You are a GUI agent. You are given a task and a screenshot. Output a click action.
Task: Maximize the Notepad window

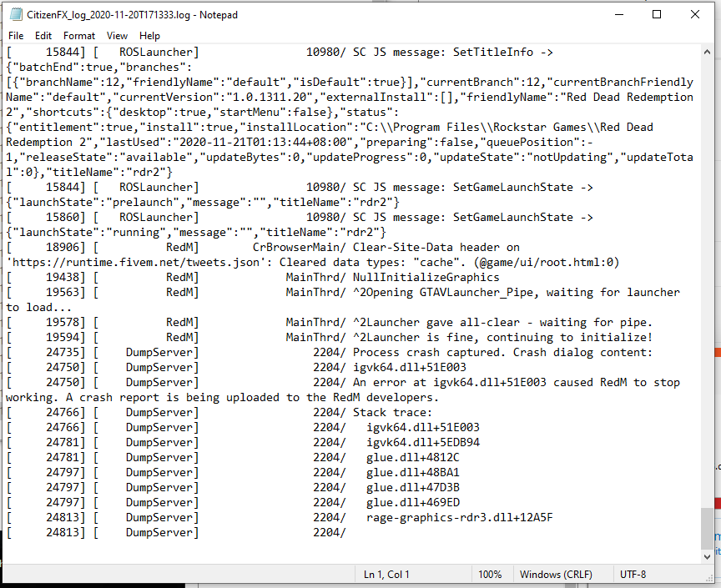[x=657, y=14]
